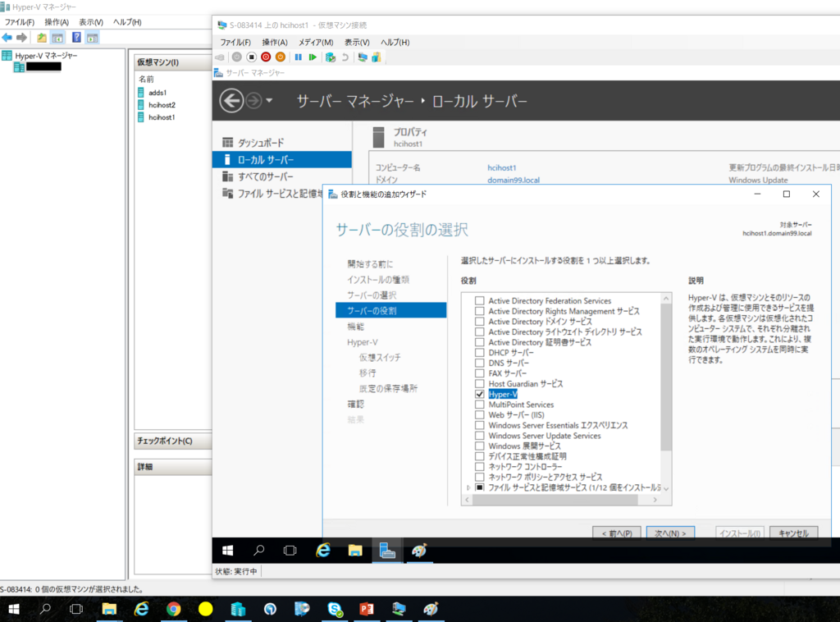The width and height of the screenshot is (840, 622).
Task: Click the < 前へ(P) button
Action: [617, 533]
